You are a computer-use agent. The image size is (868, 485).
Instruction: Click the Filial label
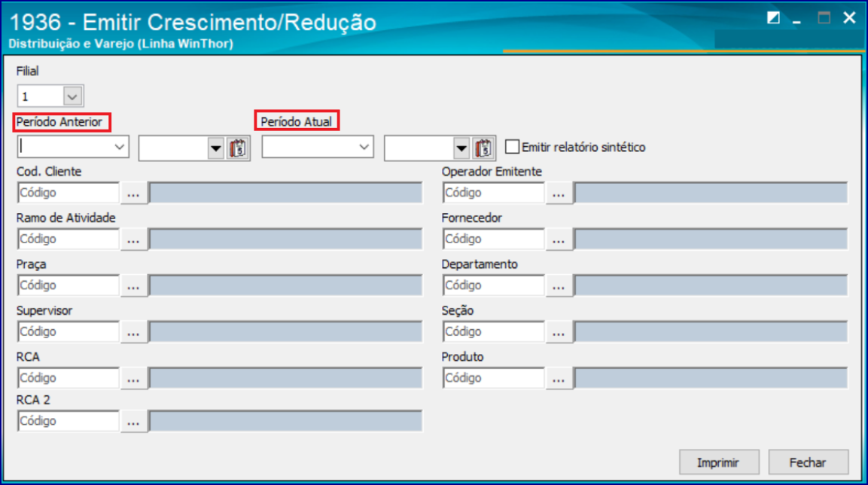click(x=28, y=71)
